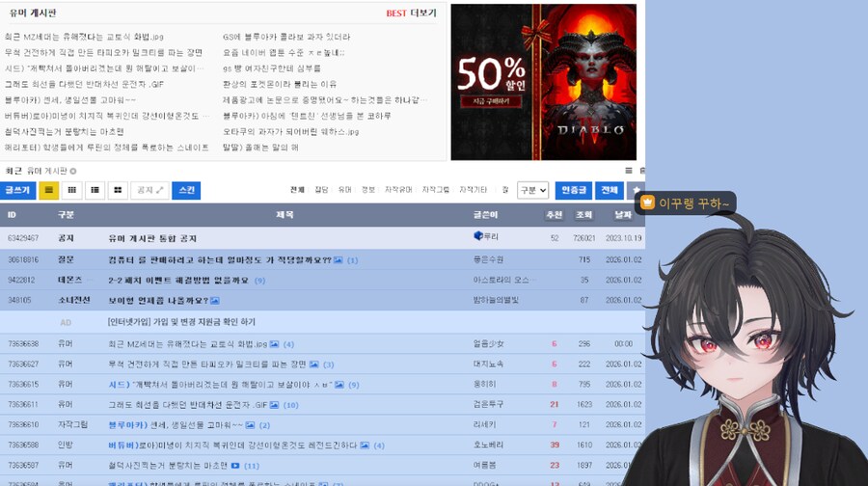Click author 밤하늘의별빛
This screenshot has width=868, height=486.
tap(496, 300)
